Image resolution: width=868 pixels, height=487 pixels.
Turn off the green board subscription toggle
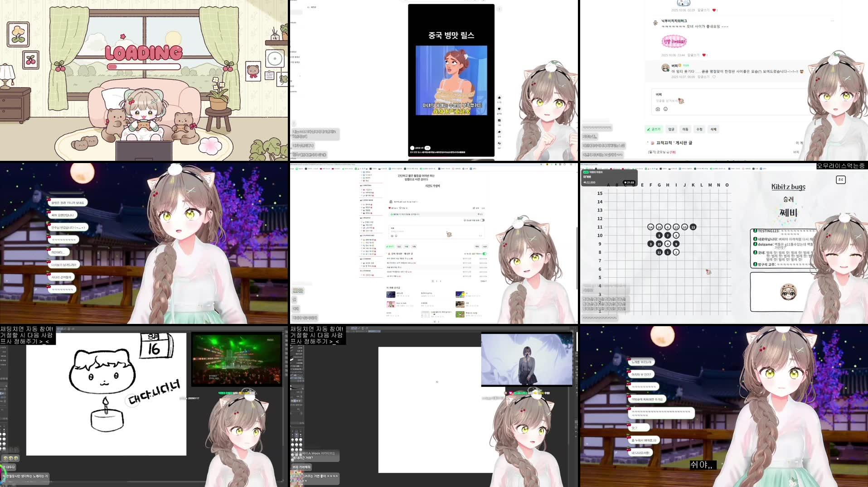(x=485, y=254)
